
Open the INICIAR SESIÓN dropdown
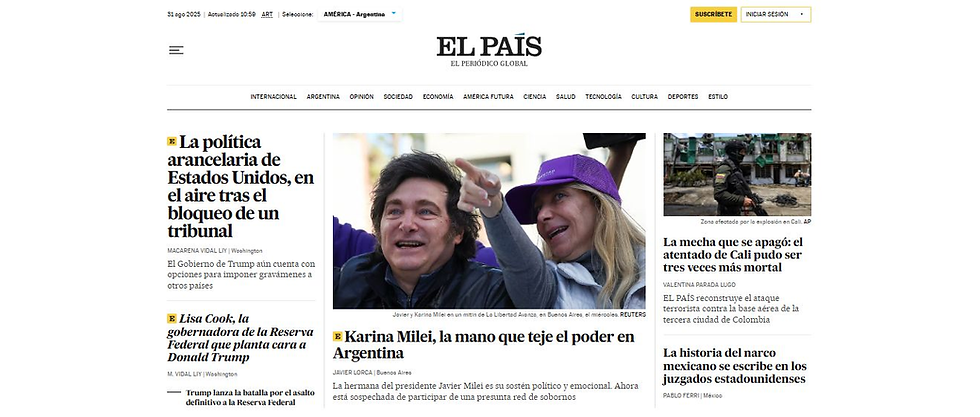point(776,14)
